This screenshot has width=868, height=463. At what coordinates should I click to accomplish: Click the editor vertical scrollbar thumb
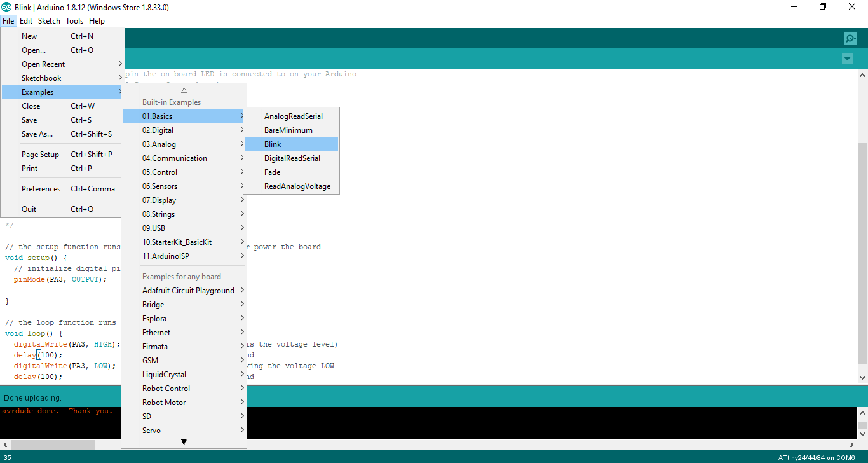point(862,253)
